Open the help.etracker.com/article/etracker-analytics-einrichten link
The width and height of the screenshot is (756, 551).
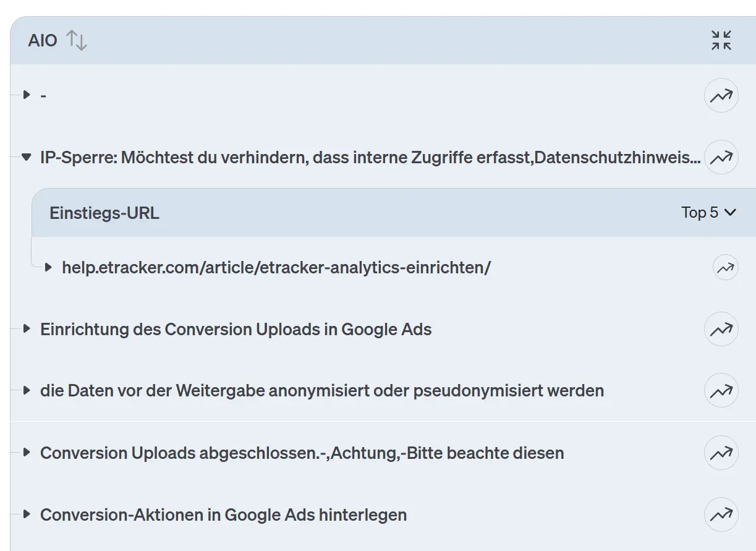pyautogui.click(x=276, y=267)
